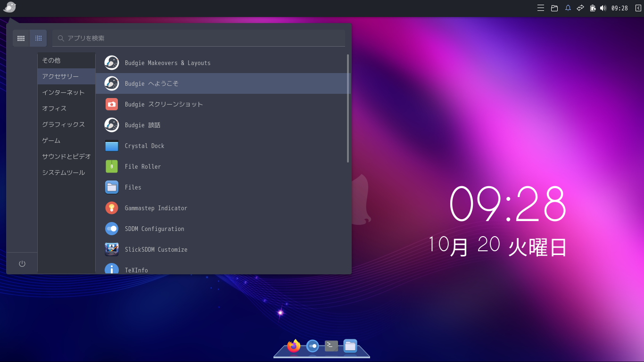Focus the application search field
Screen dimensions: 644x362
click(x=198, y=38)
